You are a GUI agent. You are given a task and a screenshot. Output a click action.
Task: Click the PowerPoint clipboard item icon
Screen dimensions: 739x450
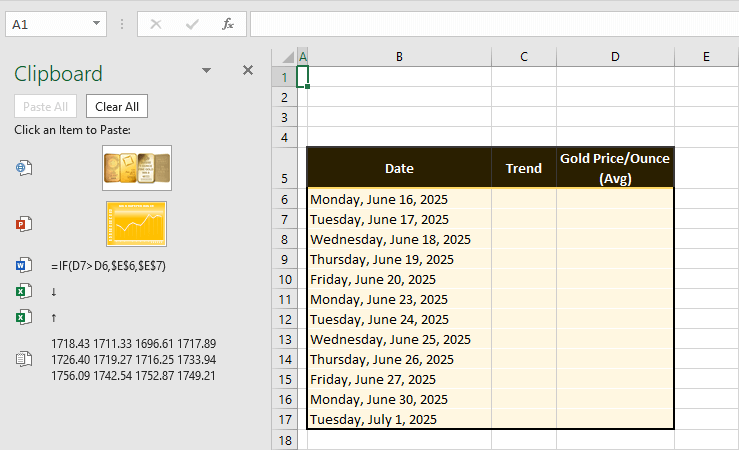coord(24,224)
